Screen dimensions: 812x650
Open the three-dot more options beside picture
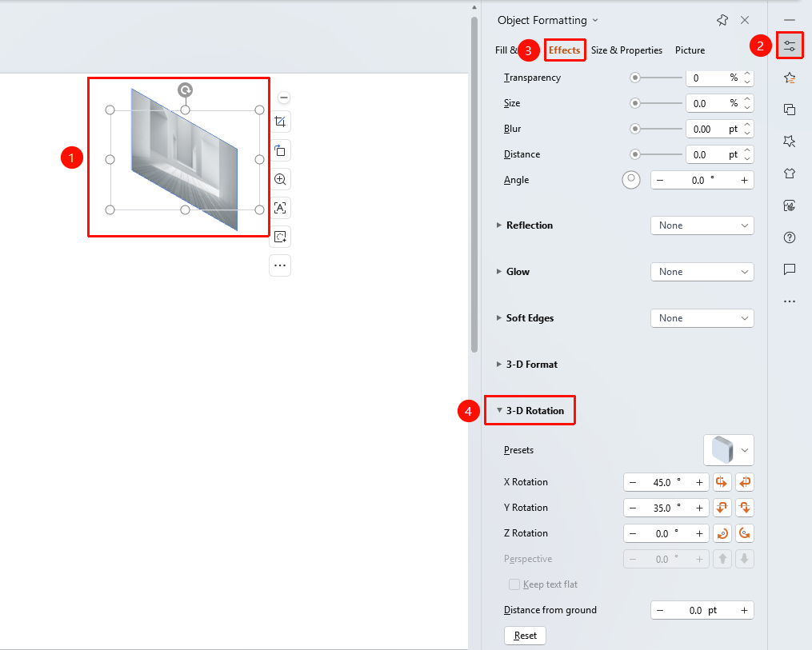pos(280,265)
